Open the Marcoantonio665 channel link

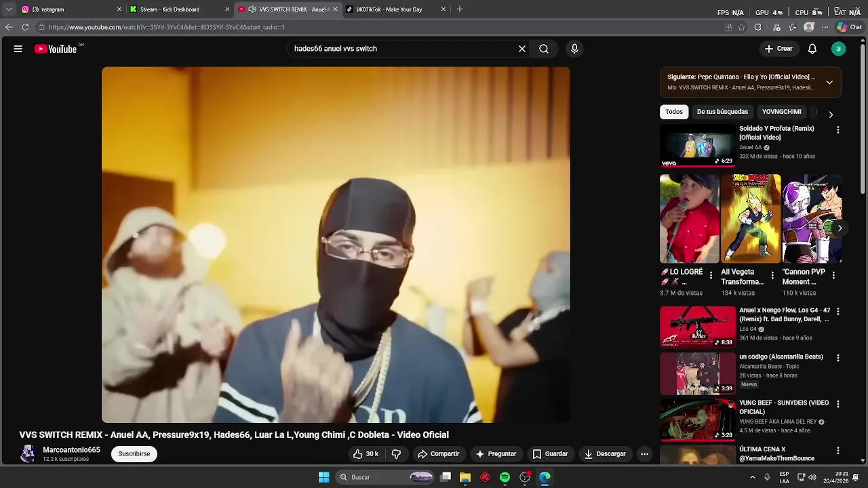point(71,450)
